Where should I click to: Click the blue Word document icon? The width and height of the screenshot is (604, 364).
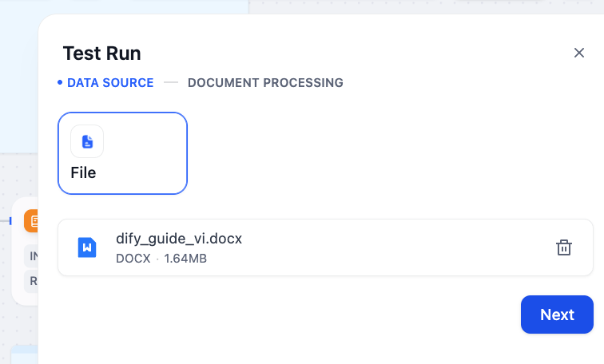click(87, 247)
